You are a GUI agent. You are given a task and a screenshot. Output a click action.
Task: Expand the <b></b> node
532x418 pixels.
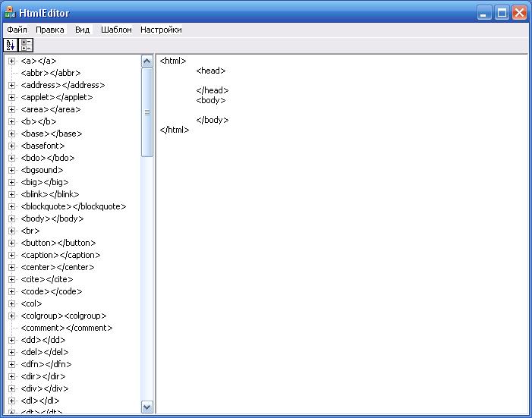(x=12, y=121)
